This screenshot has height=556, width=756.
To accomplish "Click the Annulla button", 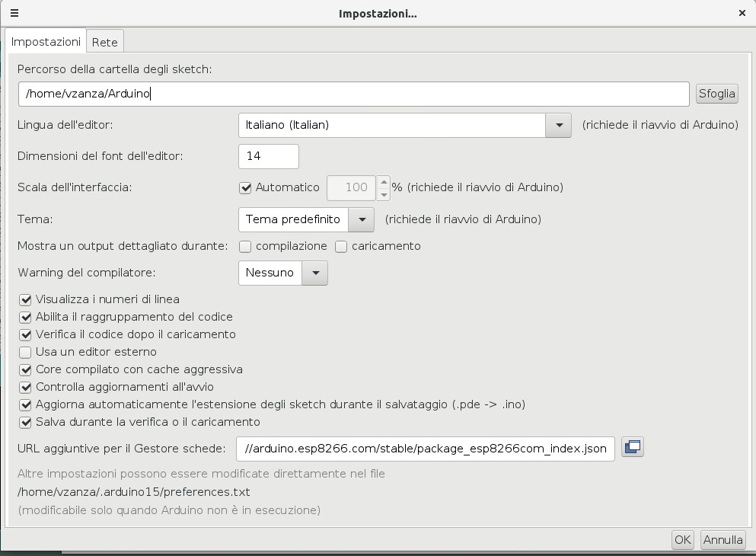I will [x=723, y=540].
